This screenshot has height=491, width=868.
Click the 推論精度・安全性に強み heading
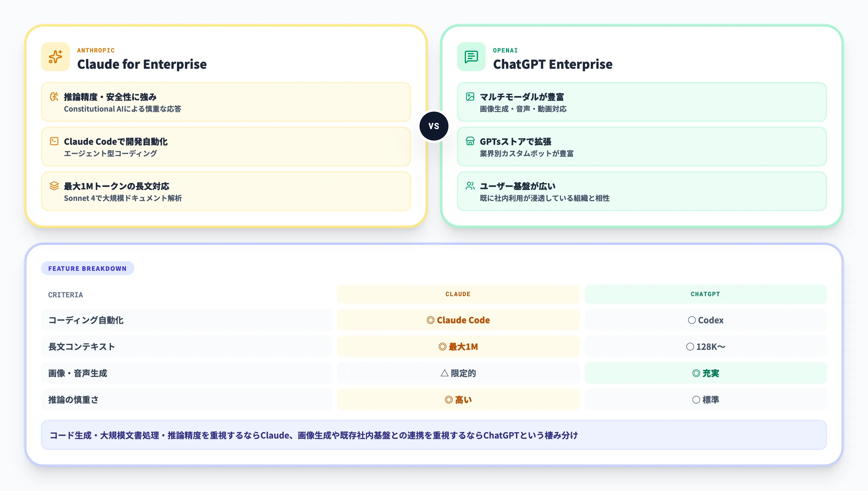click(110, 97)
